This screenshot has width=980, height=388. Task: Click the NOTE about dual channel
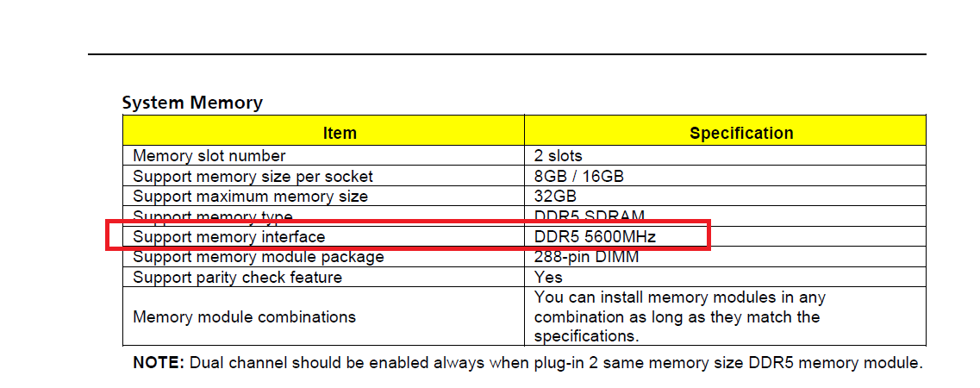(527, 362)
